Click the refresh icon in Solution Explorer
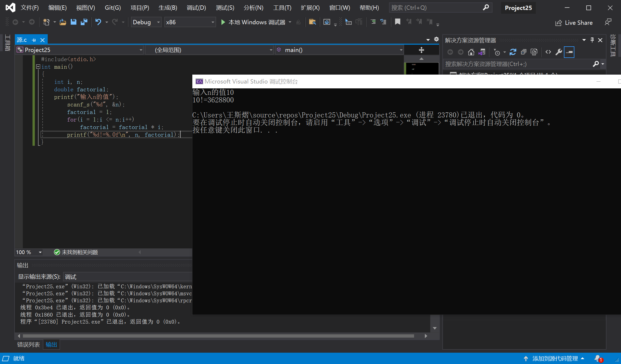The height and width of the screenshot is (364, 621). click(513, 52)
